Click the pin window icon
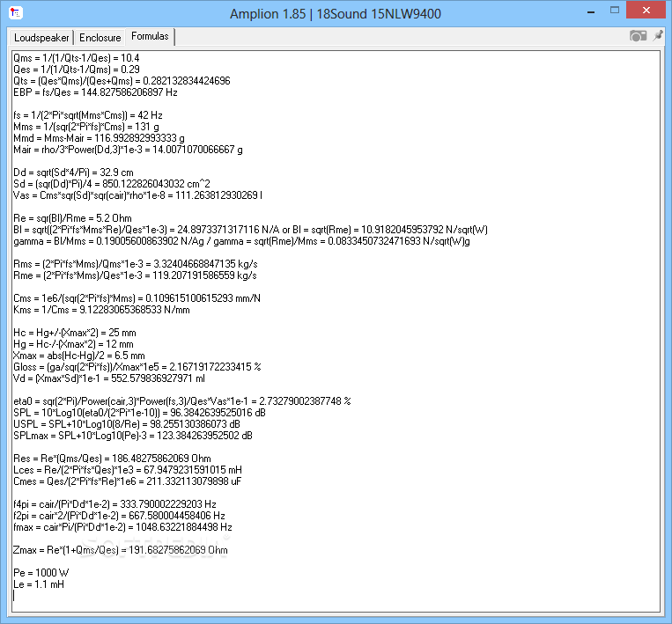The height and width of the screenshot is (624, 672). [658, 35]
